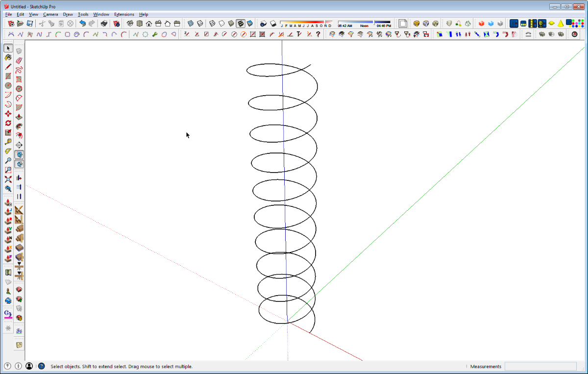
Task: Open the Camera menu
Action: pyautogui.click(x=50, y=14)
